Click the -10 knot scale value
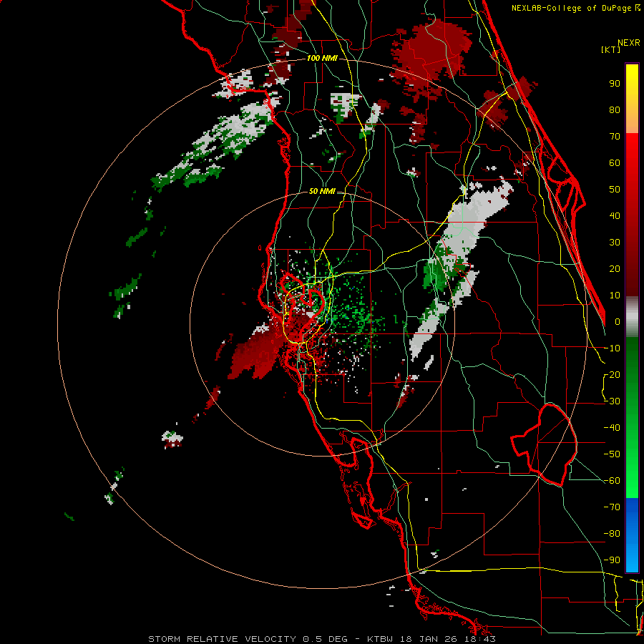644x644 pixels. (x=612, y=348)
